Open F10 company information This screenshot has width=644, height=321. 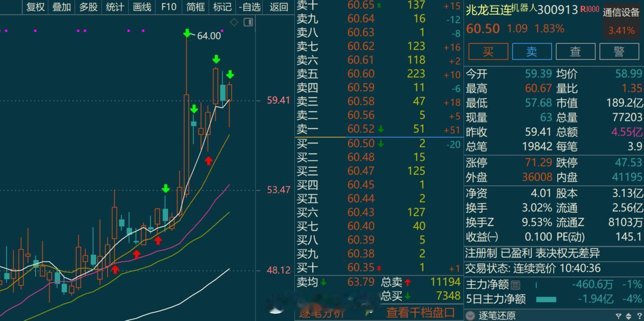click(x=168, y=7)
